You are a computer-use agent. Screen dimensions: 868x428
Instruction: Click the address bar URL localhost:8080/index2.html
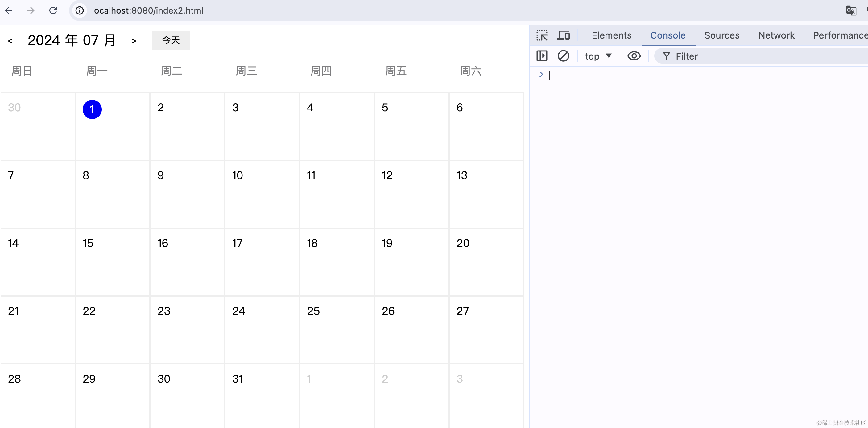point(147,10)
